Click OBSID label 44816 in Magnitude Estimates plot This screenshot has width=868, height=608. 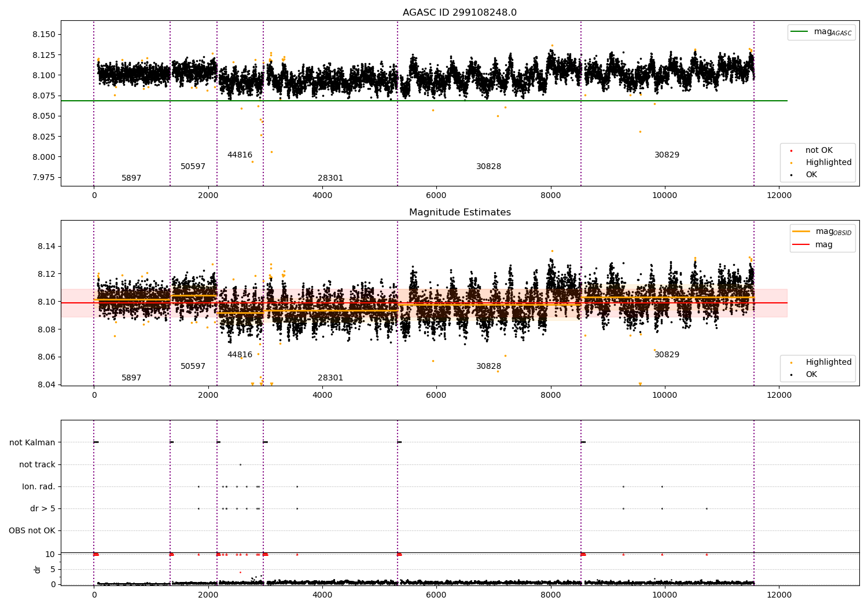pyautogui.click(x=240, y=355)
